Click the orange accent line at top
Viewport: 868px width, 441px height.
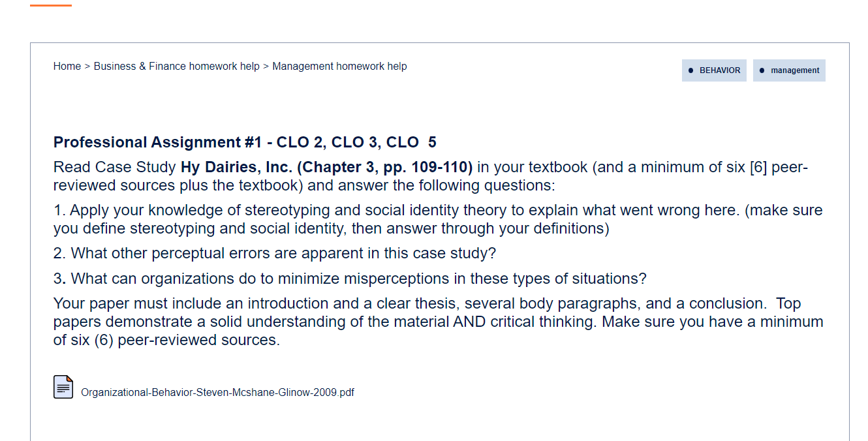coord(51,5)
